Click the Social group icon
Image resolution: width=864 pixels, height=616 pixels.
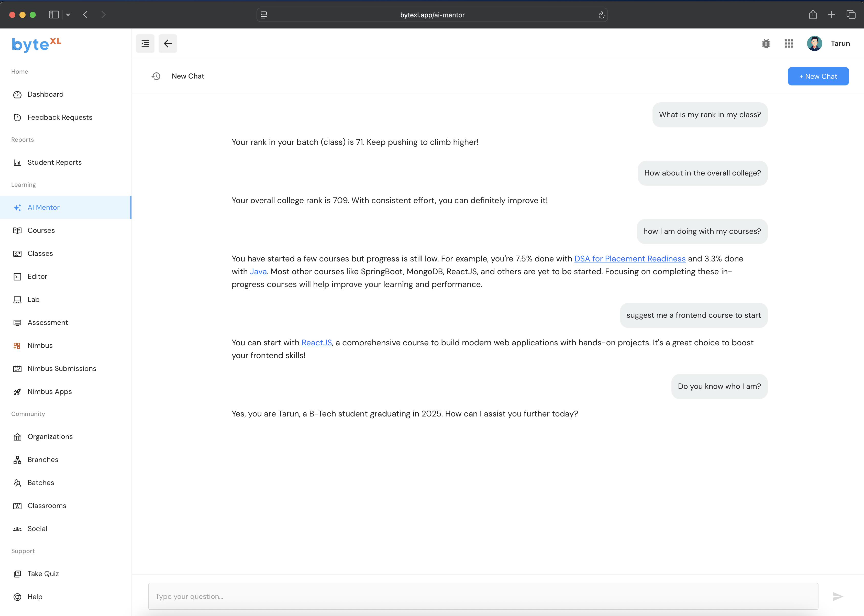17,529
